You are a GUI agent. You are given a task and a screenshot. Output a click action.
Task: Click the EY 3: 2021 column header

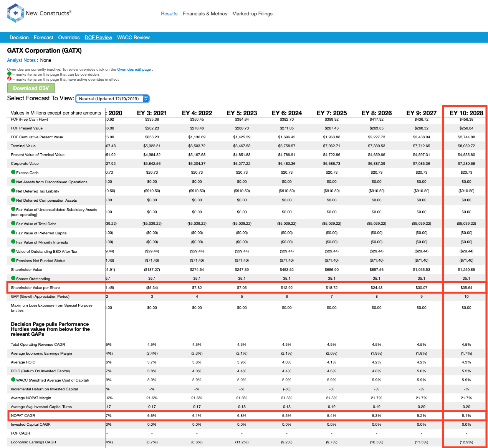tap(152, 113)
